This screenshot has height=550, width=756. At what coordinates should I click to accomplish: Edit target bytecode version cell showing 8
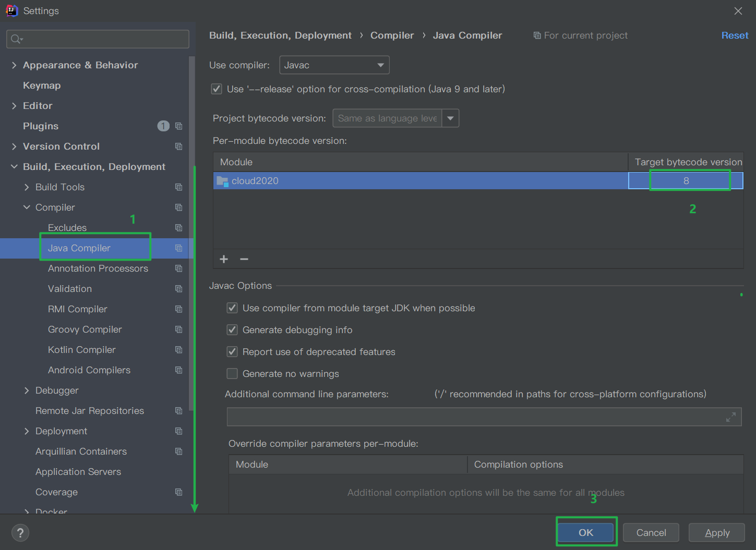686,181
